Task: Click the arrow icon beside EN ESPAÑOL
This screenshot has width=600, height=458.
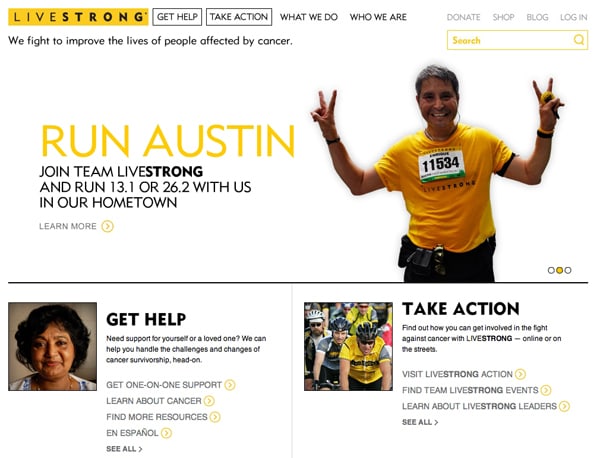Action: (166, 433)
